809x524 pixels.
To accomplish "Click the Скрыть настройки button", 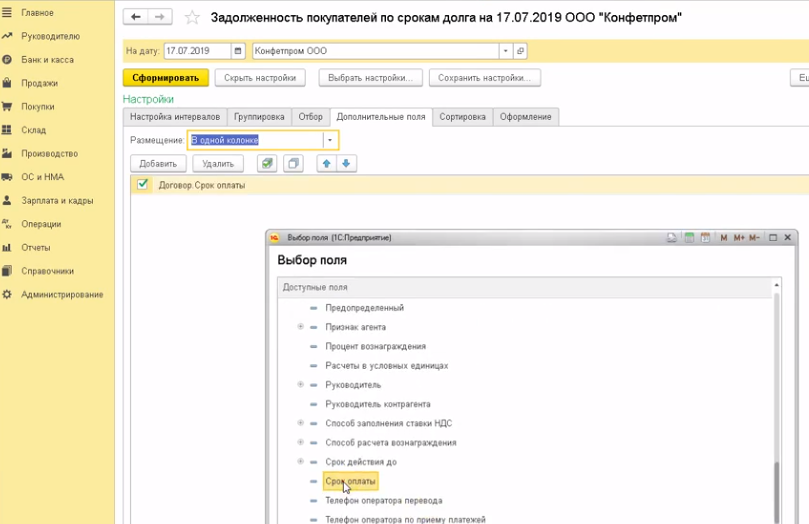I will coord(260,77).
